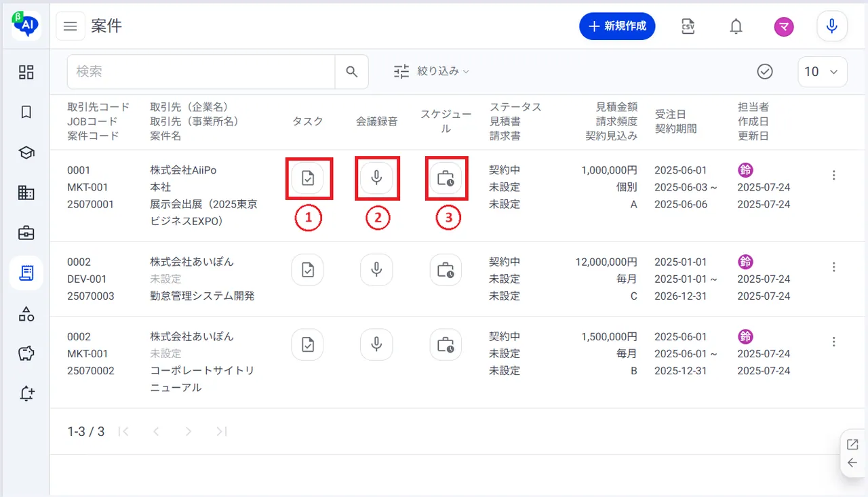Open the hamburger menu next to 案件
The image size is (868, 497).
click(x=71, y=26)
